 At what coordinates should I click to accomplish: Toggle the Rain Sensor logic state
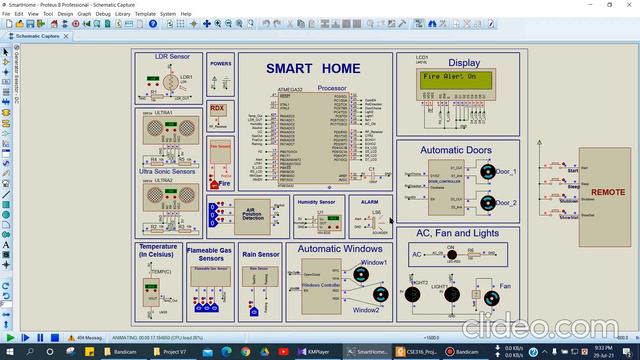(254, 312)
